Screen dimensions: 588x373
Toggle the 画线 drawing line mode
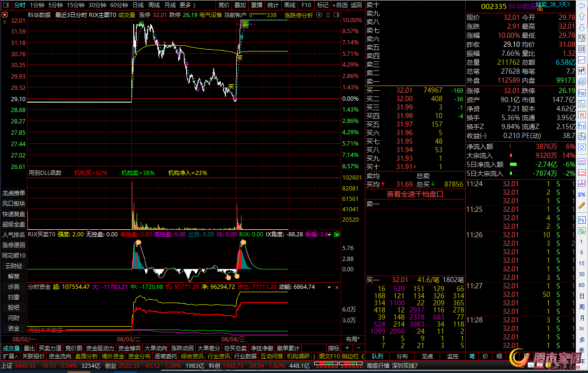click(x=290, y=5)
